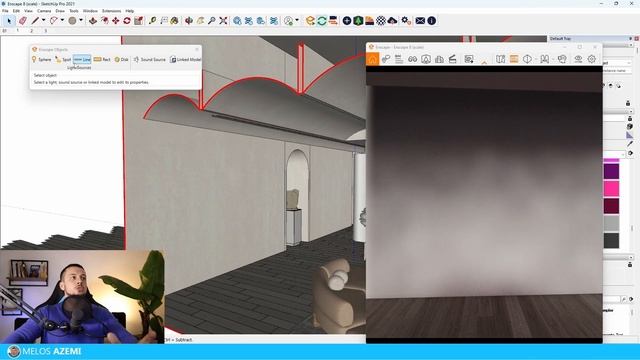Select the Move tool
This screenshot has height=360, width=640.
tap(116, 20)
